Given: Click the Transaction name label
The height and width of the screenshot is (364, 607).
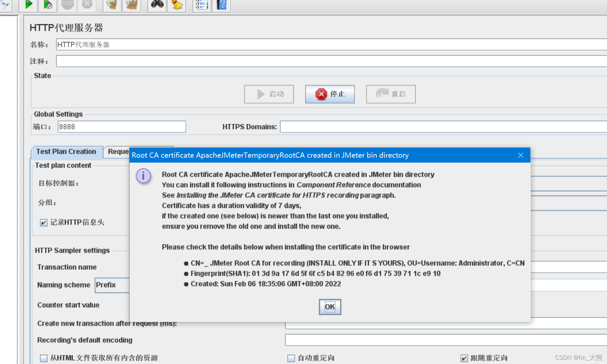Looking at the screenshot, I should point(67,267).
